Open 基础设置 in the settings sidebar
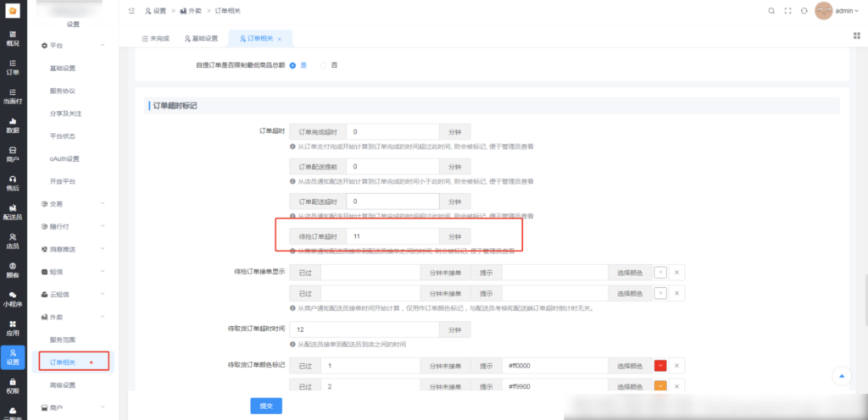Screen dimensions: 868x420 click(63, 68)
